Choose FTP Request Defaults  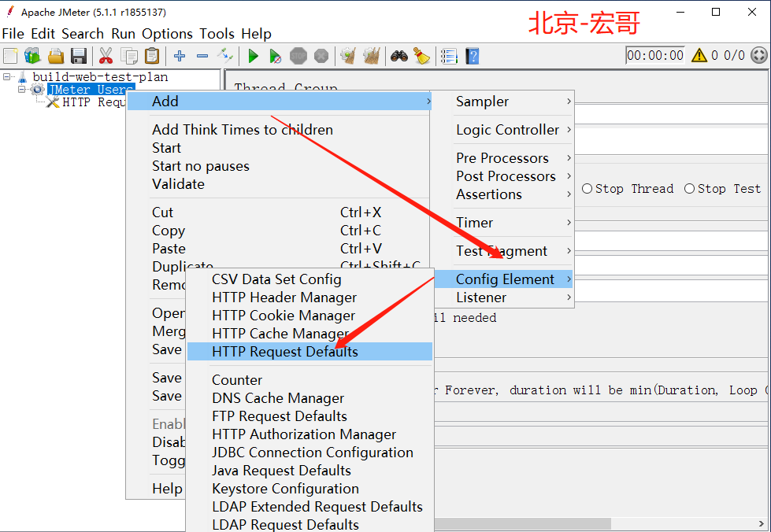coord(310,416)
